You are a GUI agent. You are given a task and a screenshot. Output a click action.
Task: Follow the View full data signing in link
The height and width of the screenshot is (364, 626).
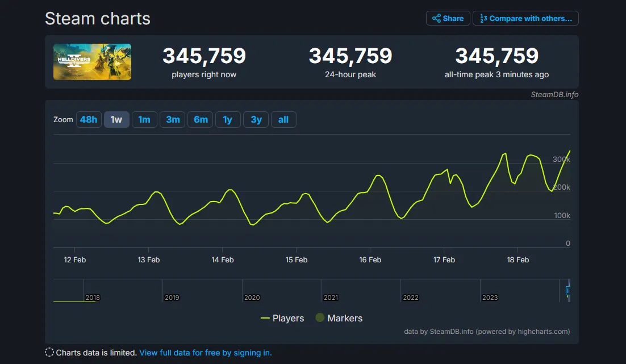point(205,353)
